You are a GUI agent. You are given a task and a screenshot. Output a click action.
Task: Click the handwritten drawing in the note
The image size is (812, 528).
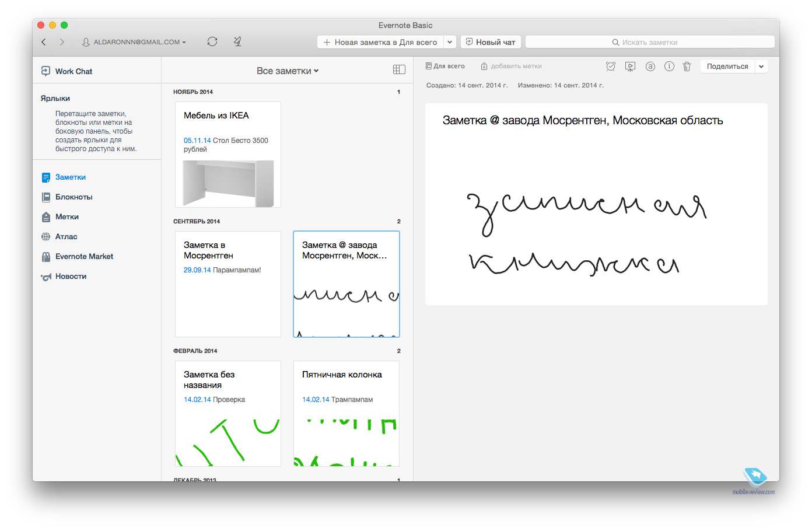coord(586,235)
